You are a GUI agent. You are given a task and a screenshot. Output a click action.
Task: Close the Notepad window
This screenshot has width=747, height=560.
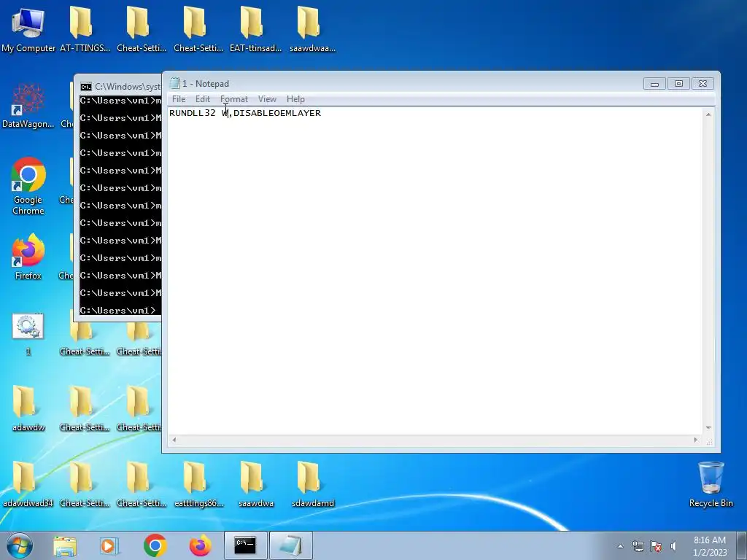coord(703,84)
